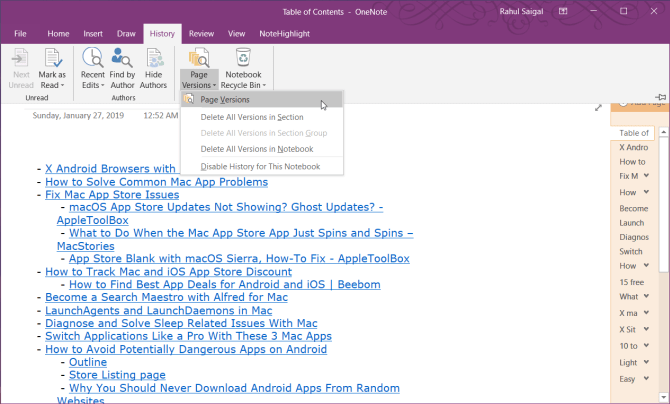The image size is (670, 404).
Task: Open 'How to Solve Common Mac App Problems' link
Action: pyautogui.click(x=156, y=183)
